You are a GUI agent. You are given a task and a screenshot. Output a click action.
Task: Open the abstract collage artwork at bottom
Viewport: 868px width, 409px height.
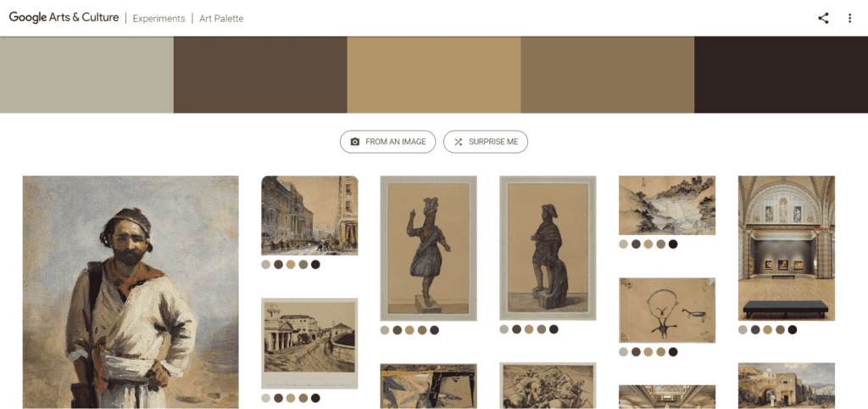(428, 386)
